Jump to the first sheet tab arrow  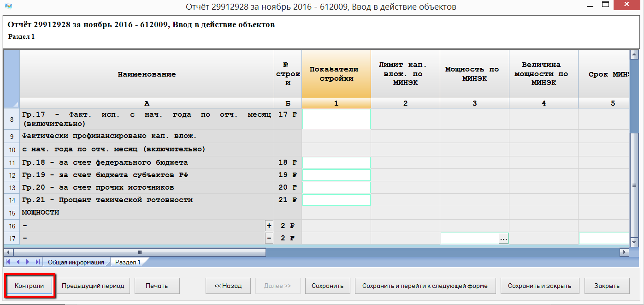point(9,262)
